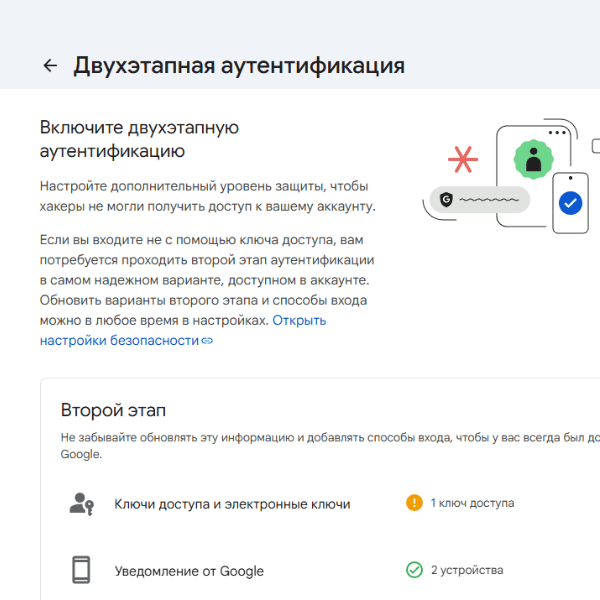Click the 'Второй этап' heading

[x=113, y=410]
